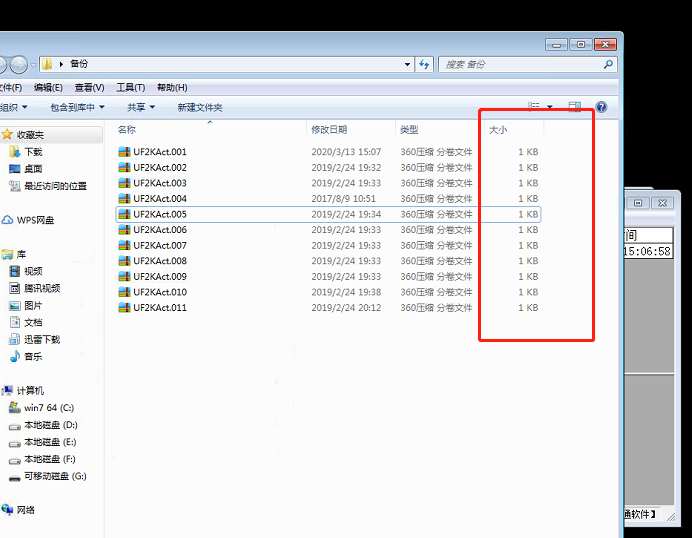Open the 帮助(H) menu

(172, 87)
